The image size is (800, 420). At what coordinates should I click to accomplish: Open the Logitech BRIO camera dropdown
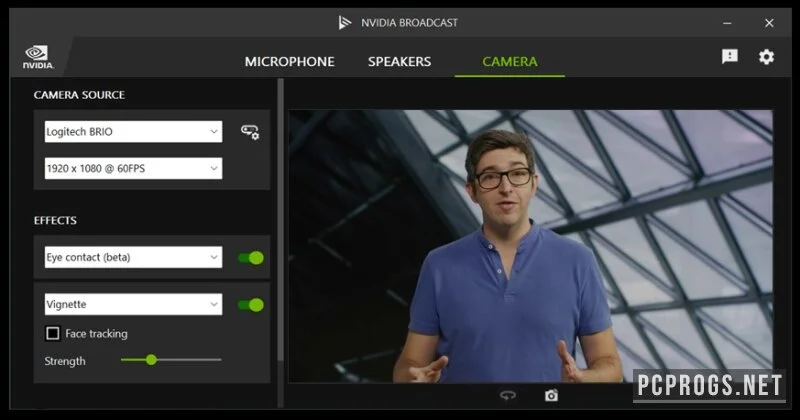133,132
